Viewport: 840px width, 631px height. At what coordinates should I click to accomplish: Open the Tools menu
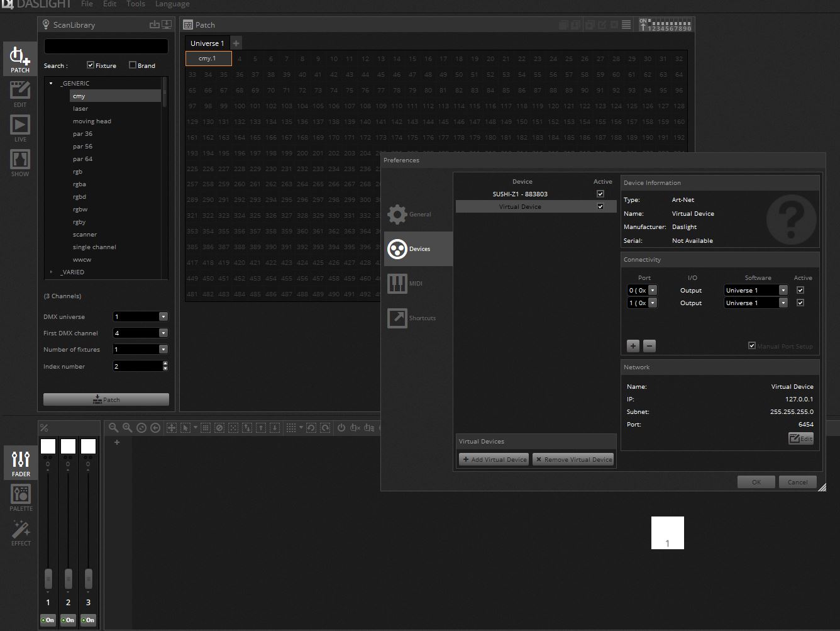tap(136, 4)
